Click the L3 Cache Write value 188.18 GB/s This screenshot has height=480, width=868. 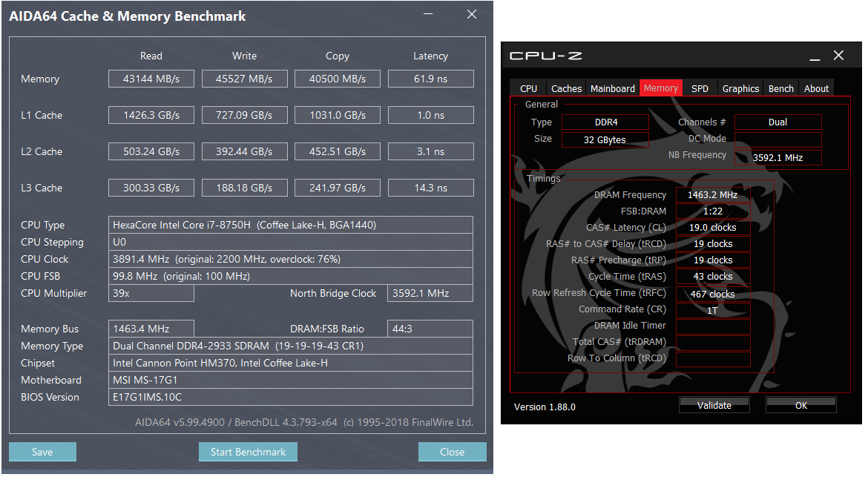(x=244, y=188)
